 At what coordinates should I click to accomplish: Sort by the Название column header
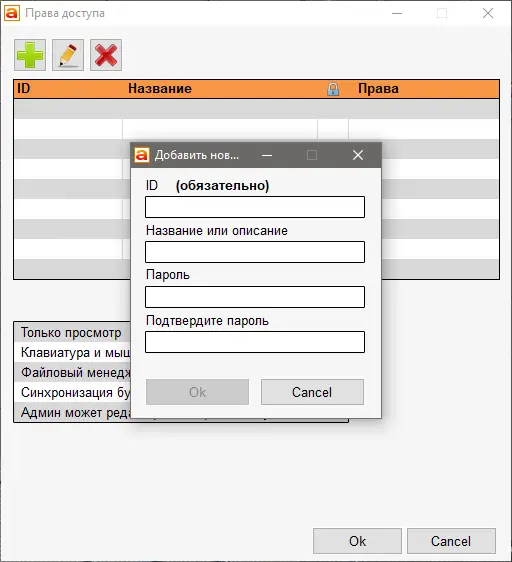pyautogui.click(x=160, y=89)
